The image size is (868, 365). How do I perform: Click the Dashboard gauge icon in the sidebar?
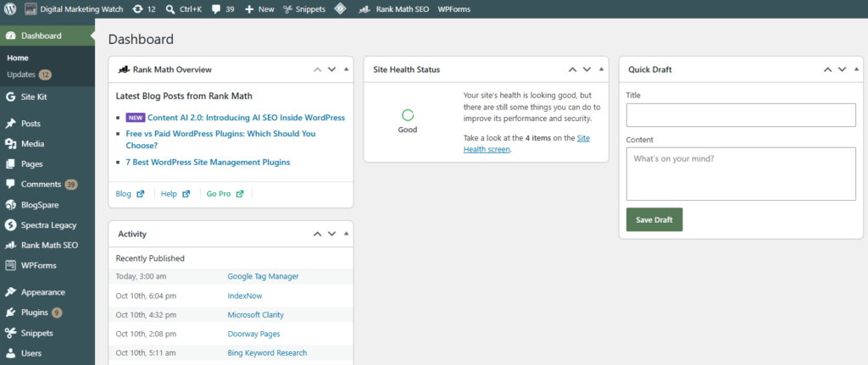coord(10,36)
